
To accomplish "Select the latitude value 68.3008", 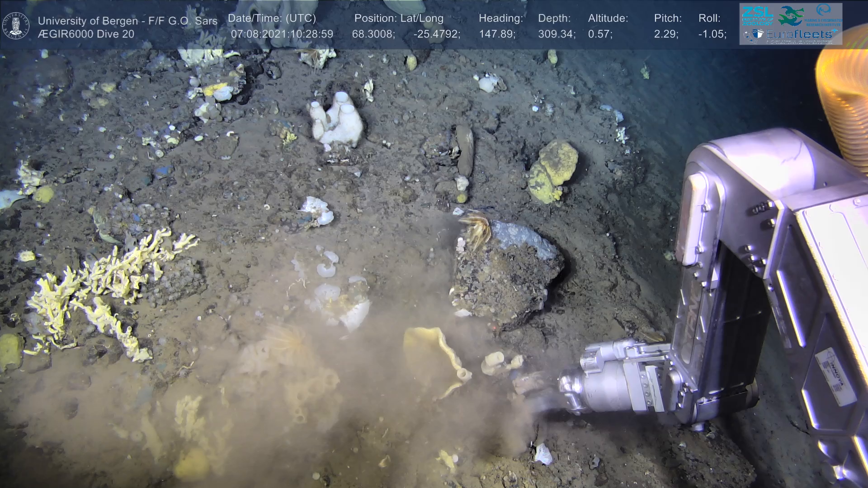I will pyautogui.click(x=373, y=34).
